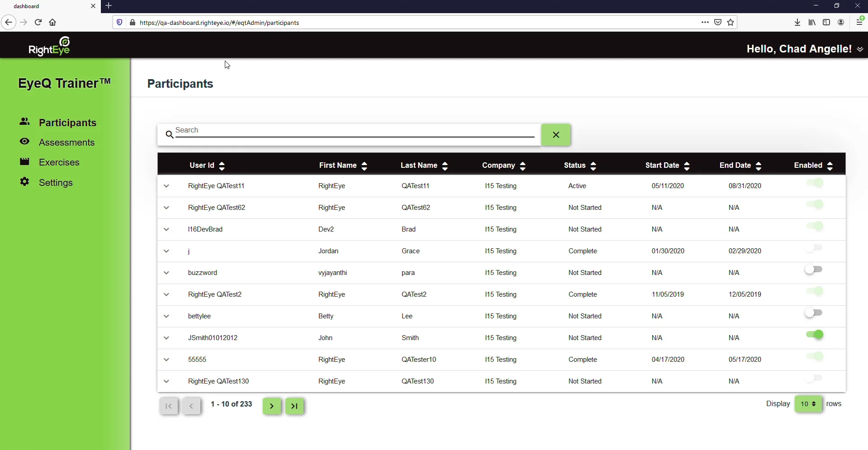Screen dimensions: 868x450
Task: Expand the buzzword row
Action: pyautogui.click(x=166, y=273)
